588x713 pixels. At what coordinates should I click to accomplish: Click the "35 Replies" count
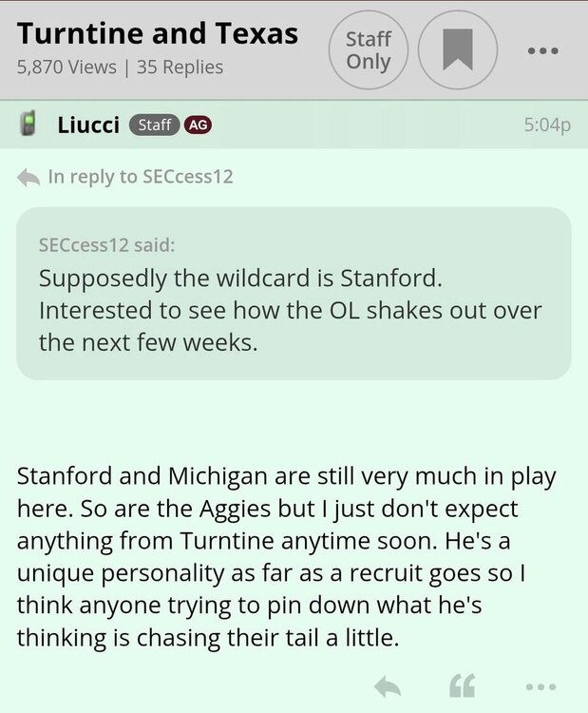point(180,67)
